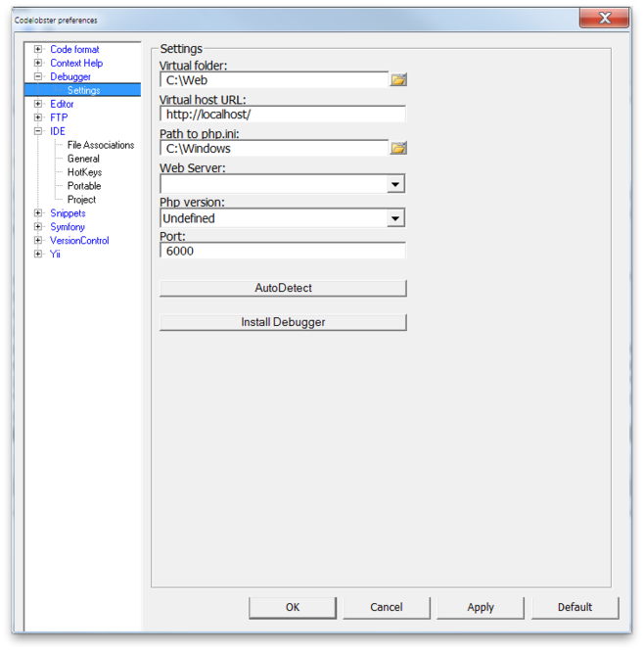Image resolution: width=644 pixels, height=651 pixels.
Task: Cancel the preferences dialog
Action: click(387, 607)
